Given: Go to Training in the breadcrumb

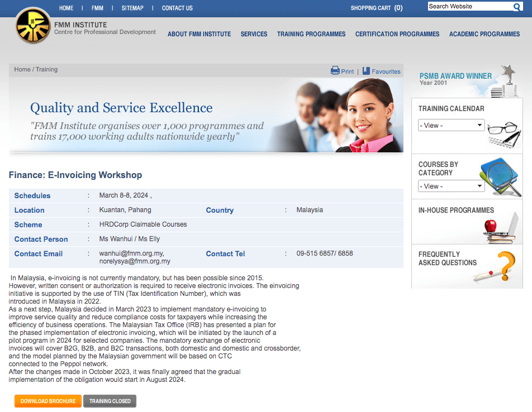Looking at the screenshot, I should tap(46, 69).
